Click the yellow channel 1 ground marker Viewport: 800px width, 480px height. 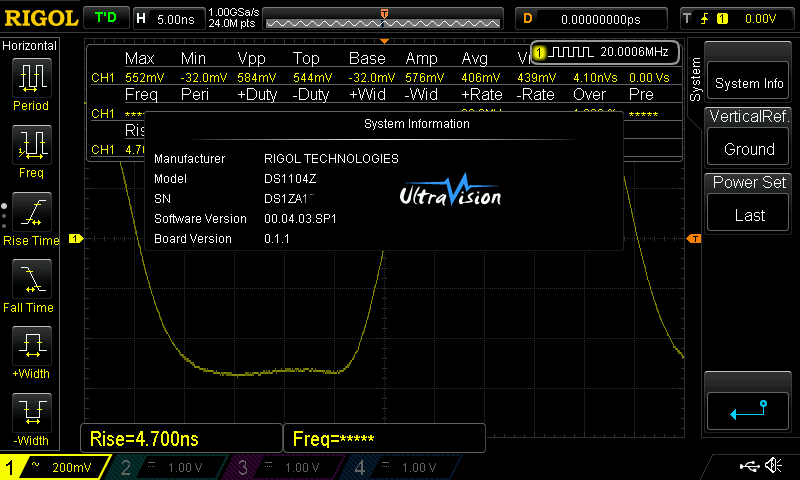tap(76, 239)
